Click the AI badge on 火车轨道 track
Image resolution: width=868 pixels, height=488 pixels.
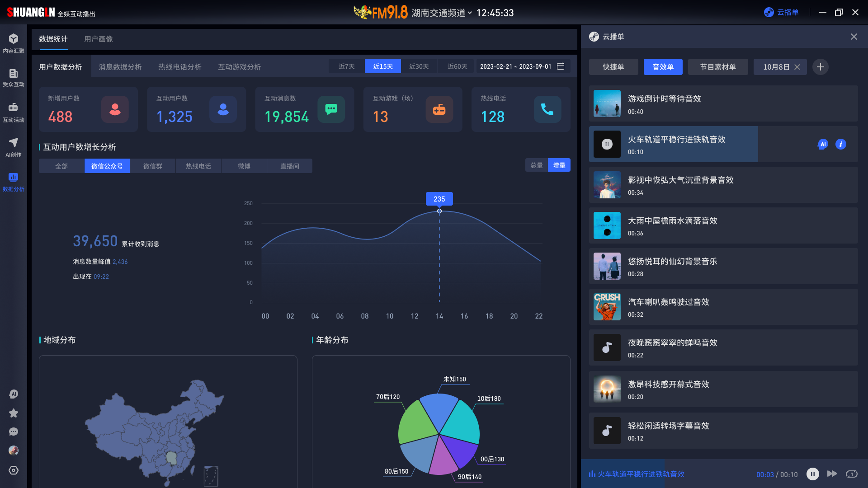[823, 144]
